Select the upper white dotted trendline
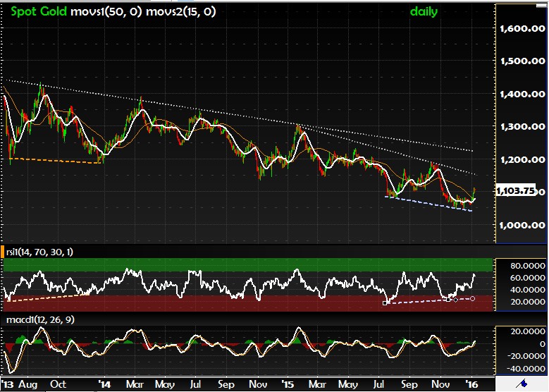Viewport: 549px width, 392px height. pos(211,111)
